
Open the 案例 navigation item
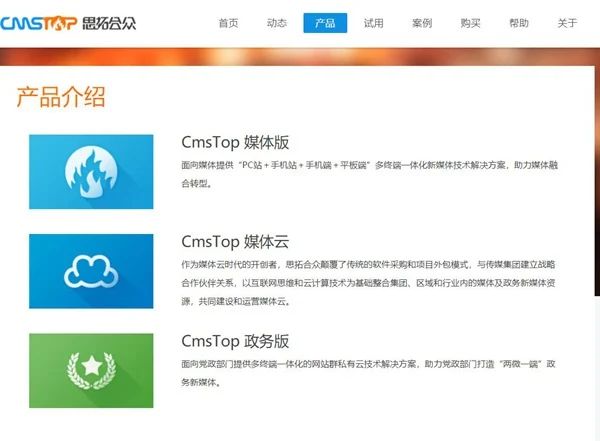pos(422,23)
